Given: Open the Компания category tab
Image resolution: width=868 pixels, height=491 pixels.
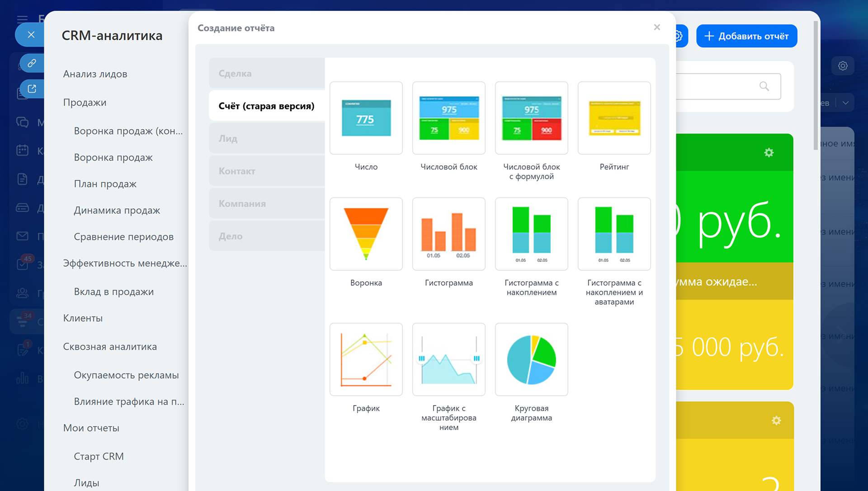Looking at the screenshot, I should pyautogui.click(x=267, y=203).
